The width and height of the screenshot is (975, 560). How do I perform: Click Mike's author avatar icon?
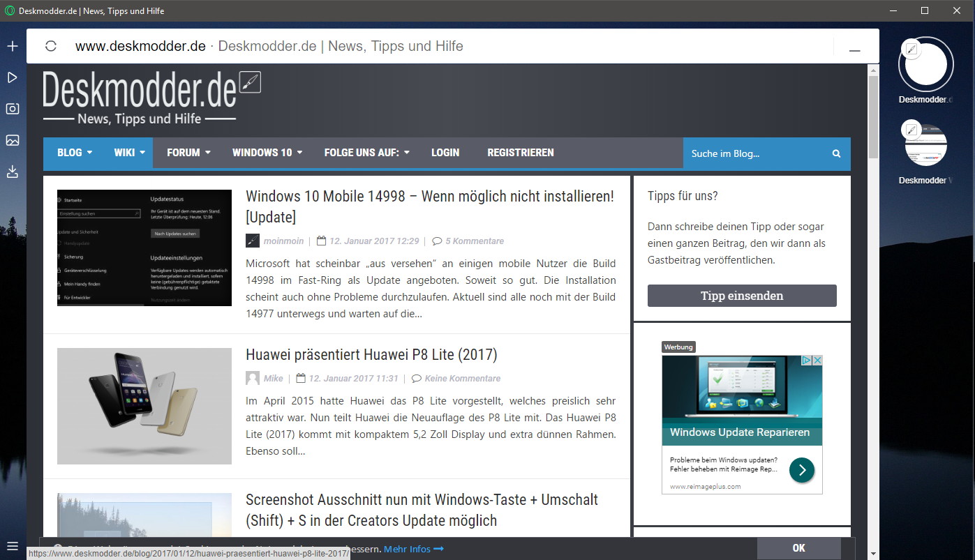pos(253,378)
